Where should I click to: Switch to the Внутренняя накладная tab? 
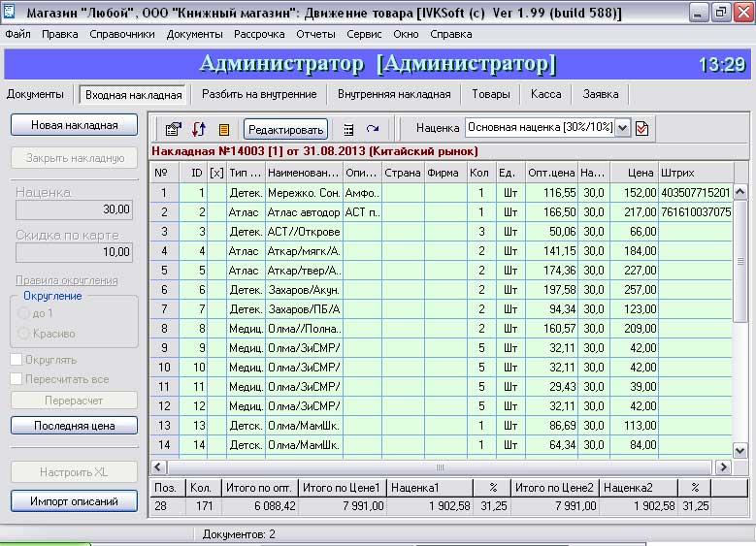[x=394, y=94]
